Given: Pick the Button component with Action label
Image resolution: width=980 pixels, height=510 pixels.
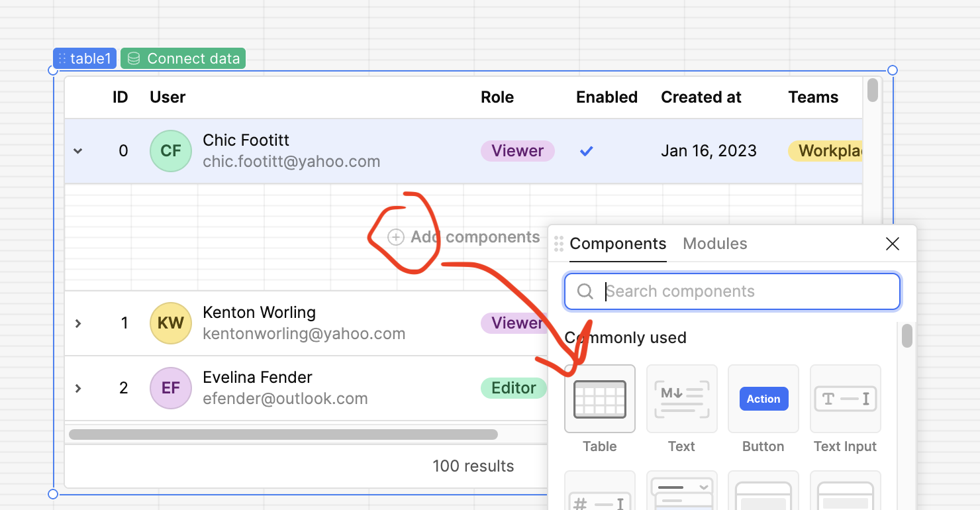Looking at the screenshot, I should 763,399.
